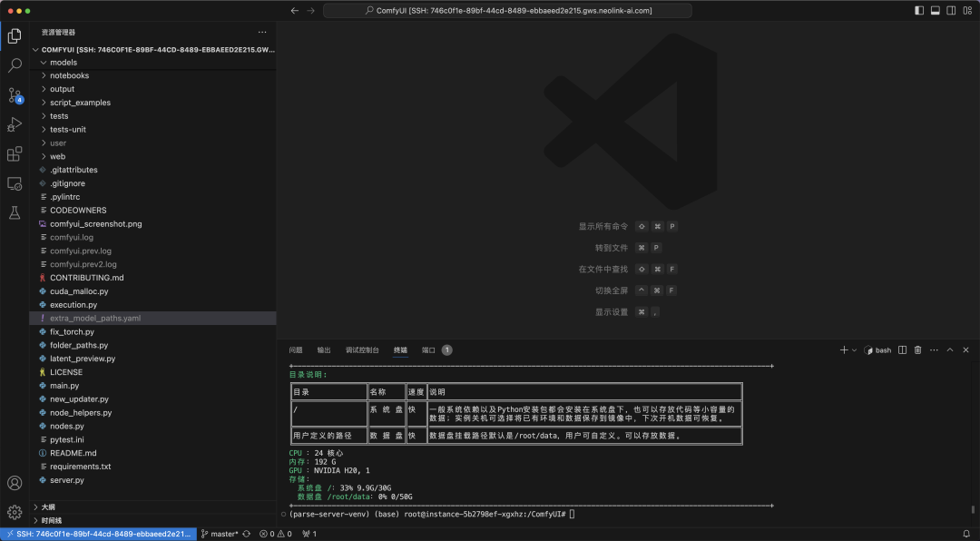Close the bottom panel
980x541 pixels.
[x=965, y=350]
